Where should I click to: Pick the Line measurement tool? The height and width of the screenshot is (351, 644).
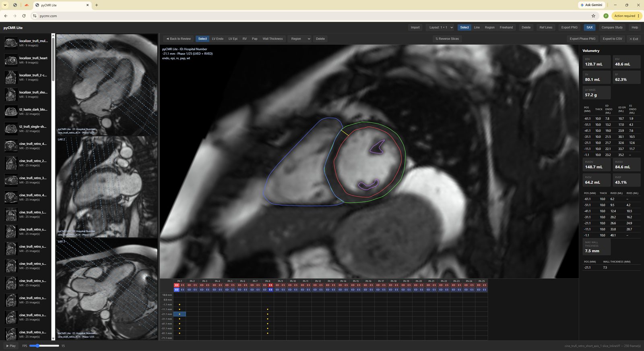click(477, 27)
